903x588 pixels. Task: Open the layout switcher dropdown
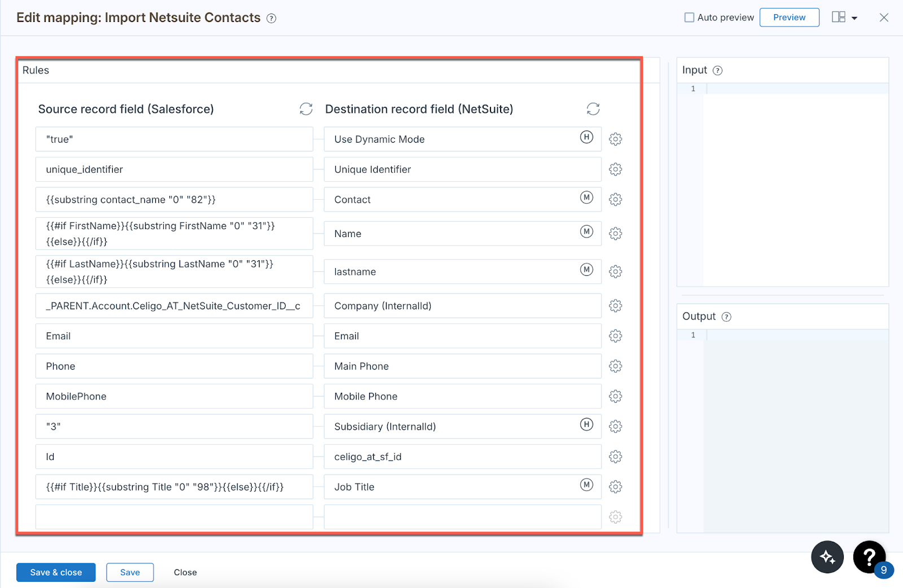tap(844, 17)
